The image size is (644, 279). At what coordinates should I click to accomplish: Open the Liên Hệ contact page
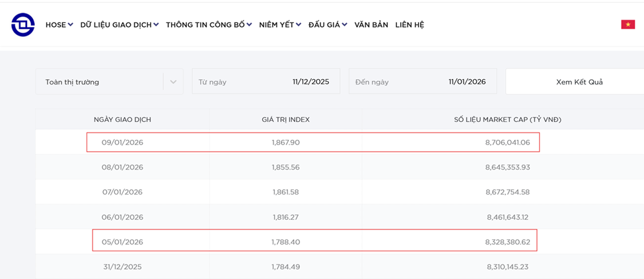[x=410, y=25]
